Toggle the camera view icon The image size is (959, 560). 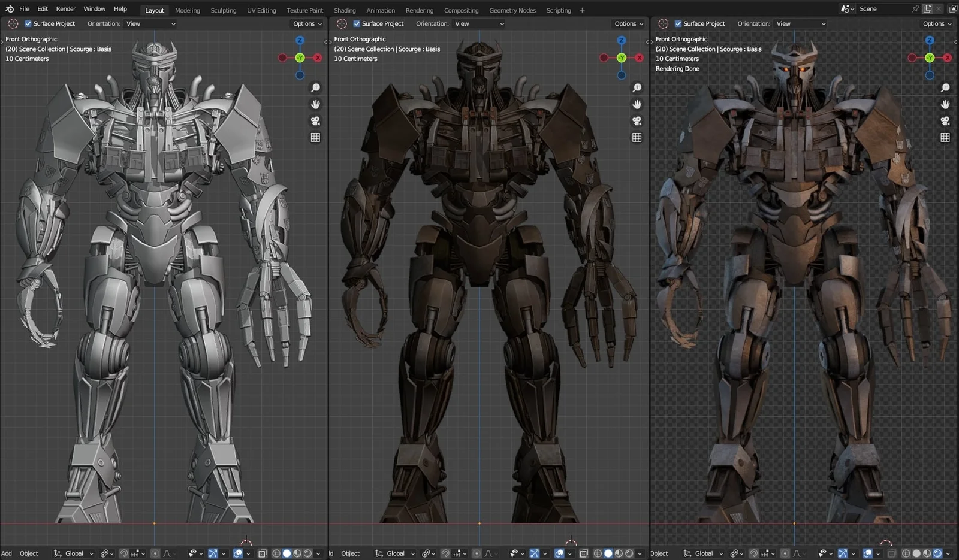[316, 120]
